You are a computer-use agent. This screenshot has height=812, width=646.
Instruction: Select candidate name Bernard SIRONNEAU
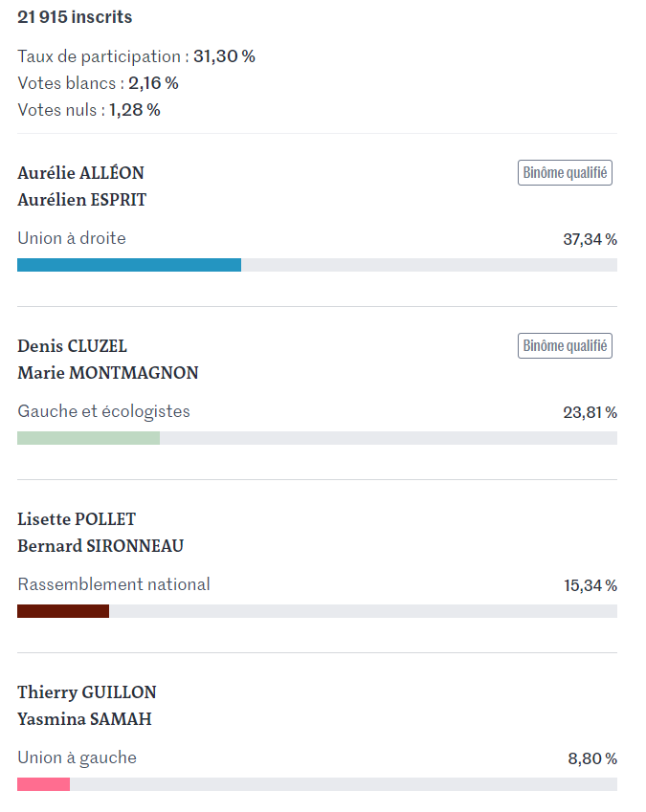point(100,546)
